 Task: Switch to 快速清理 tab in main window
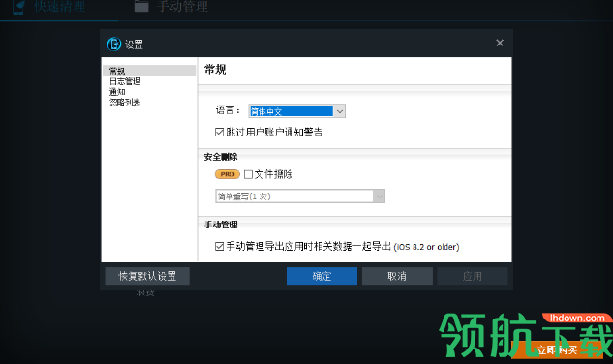(x=59, y=6)
